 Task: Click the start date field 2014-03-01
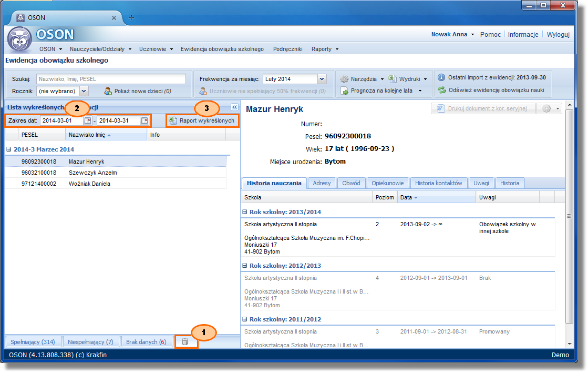pos(61,120)
